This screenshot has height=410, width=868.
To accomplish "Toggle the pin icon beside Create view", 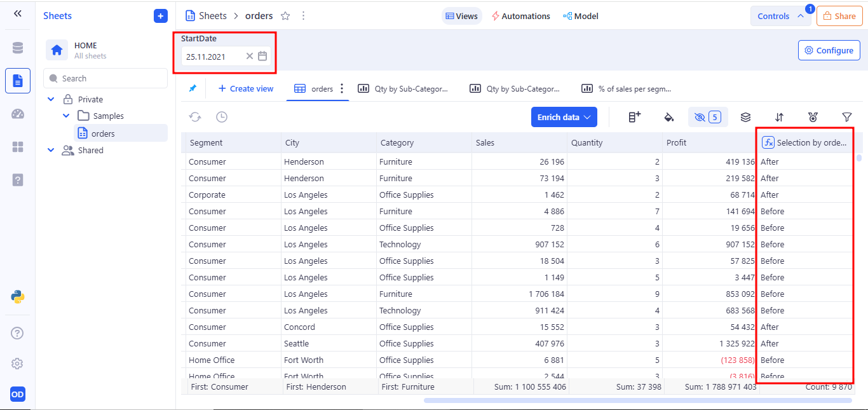I will pyautogui.click(x=193, y=88).
